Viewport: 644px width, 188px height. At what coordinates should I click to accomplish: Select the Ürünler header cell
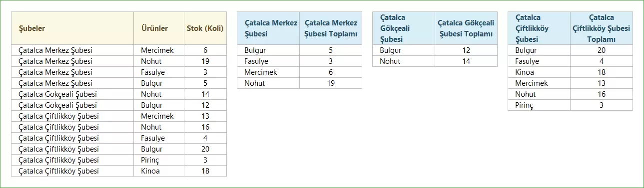(159, 28)
